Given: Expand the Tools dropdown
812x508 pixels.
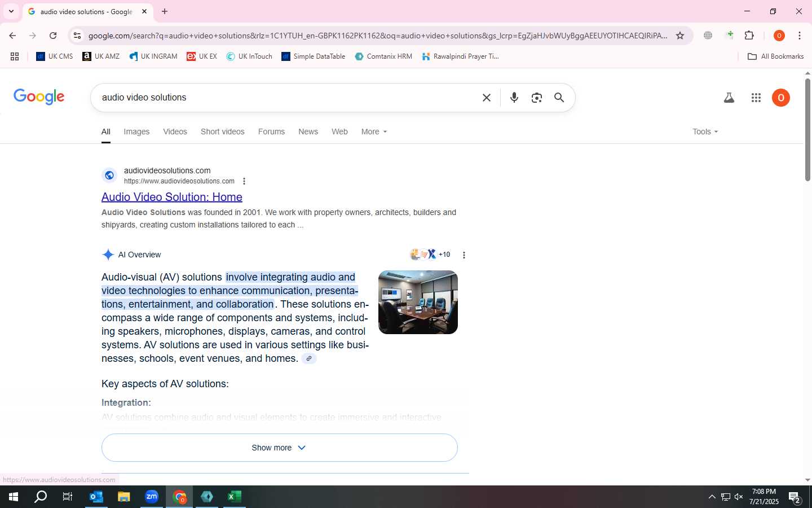Looking at the screenshot, I should pyautogui.click(x=705, y=132).
